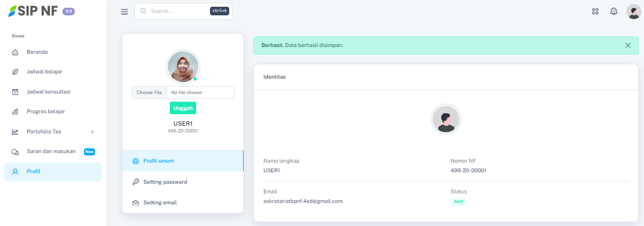Viewport: 644px width, 226px height.
Task: Click the Beranda home icon
Action: tap(15, 52)
